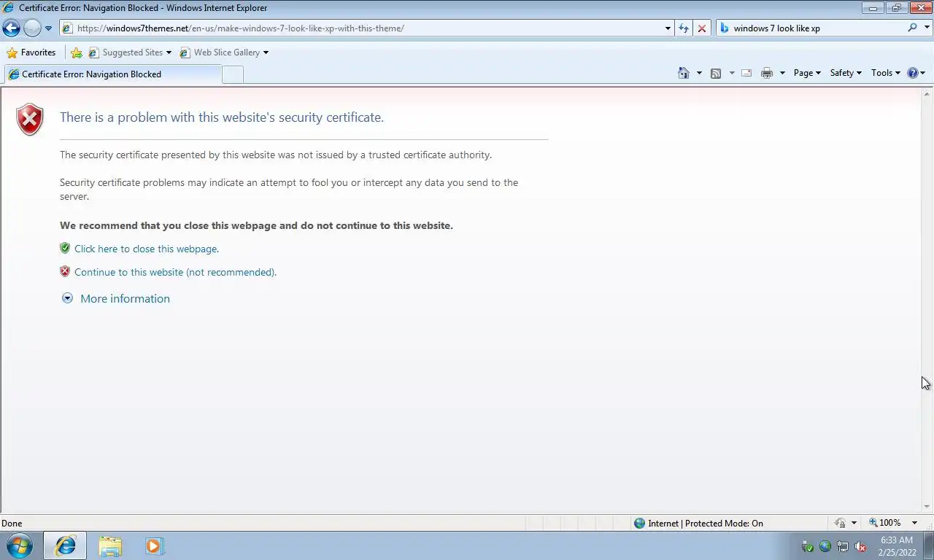Viewport: 934px width, 560px height.
Task: Open the Safety menu
Action: (x=846, y=73)
